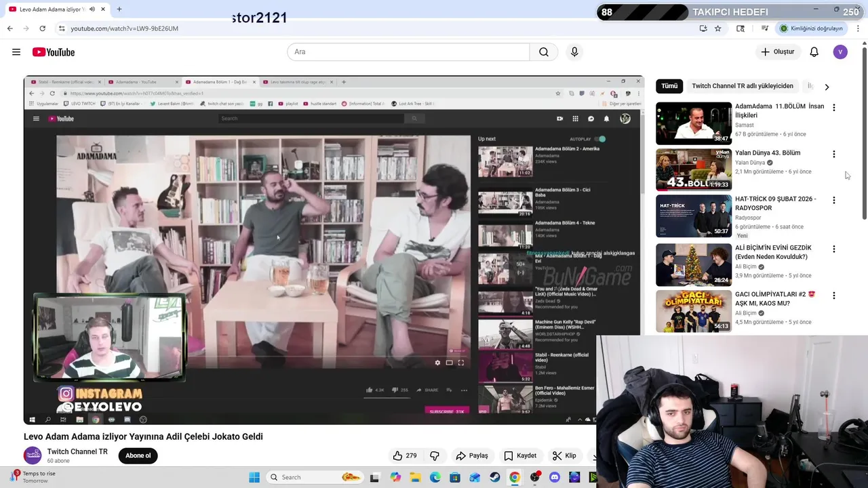The width and height of the screenshot is (868, 488).
Task: Click Kaydet to save the video
Action: pyautogui.click(x=520, y=455)
